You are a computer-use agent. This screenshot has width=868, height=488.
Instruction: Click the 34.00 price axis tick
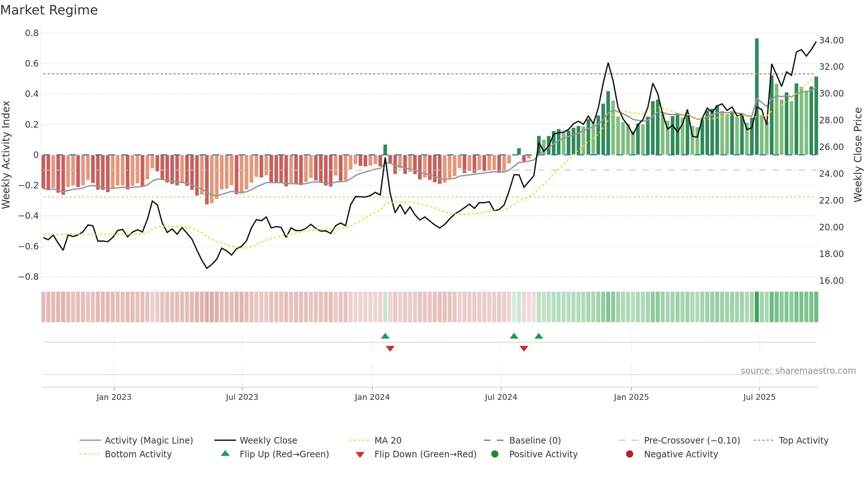831,40
